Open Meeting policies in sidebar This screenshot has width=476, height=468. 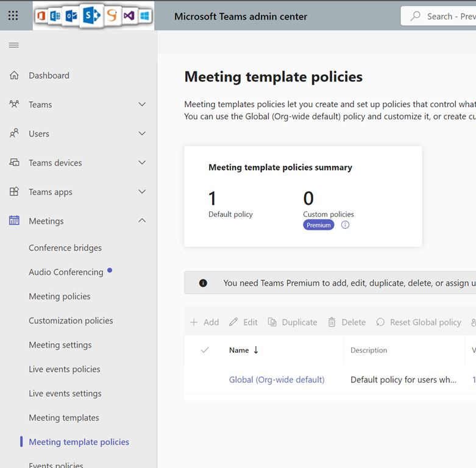60,296
